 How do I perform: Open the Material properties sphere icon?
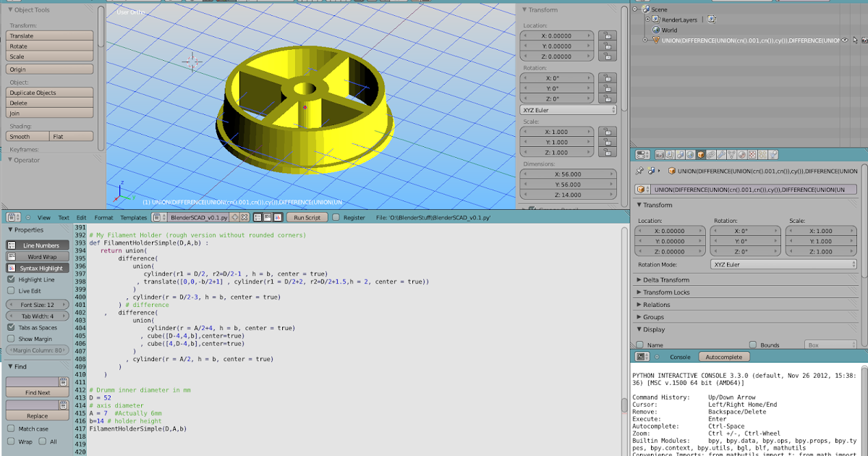[x=743, y=154]
